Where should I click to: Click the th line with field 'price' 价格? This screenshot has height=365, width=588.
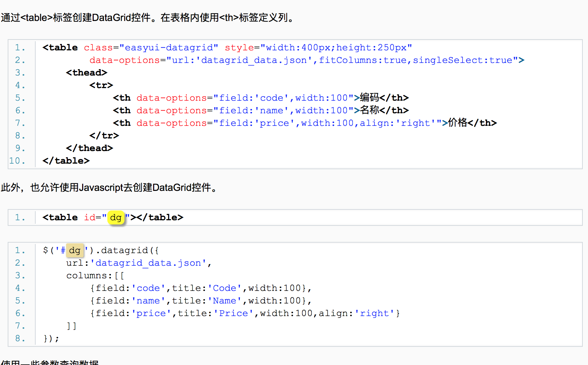coord(304,123)
